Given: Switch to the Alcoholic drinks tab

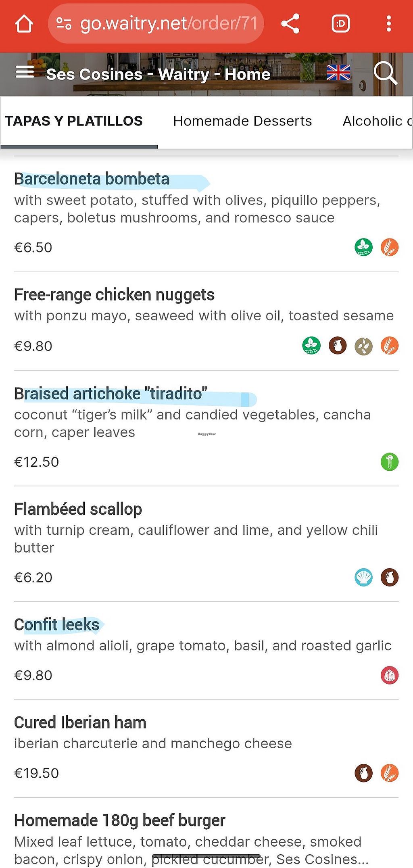Looking at the screenshot, I should 377,121.
